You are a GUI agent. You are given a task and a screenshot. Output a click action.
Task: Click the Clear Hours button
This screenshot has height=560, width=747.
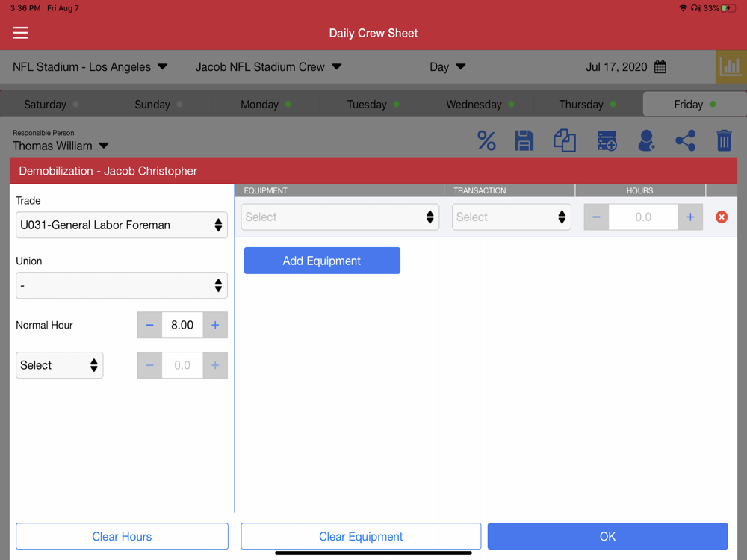[x=122, y=536]
